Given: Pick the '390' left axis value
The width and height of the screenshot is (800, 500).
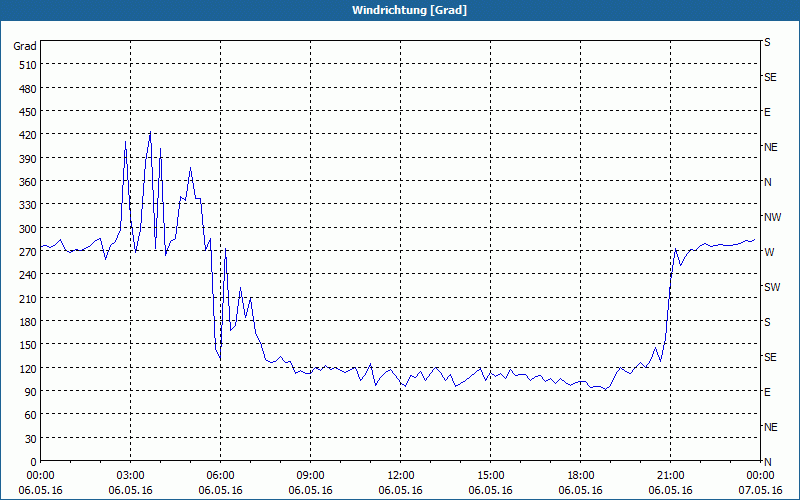Looking at the screenshot, I should [28, 159].
